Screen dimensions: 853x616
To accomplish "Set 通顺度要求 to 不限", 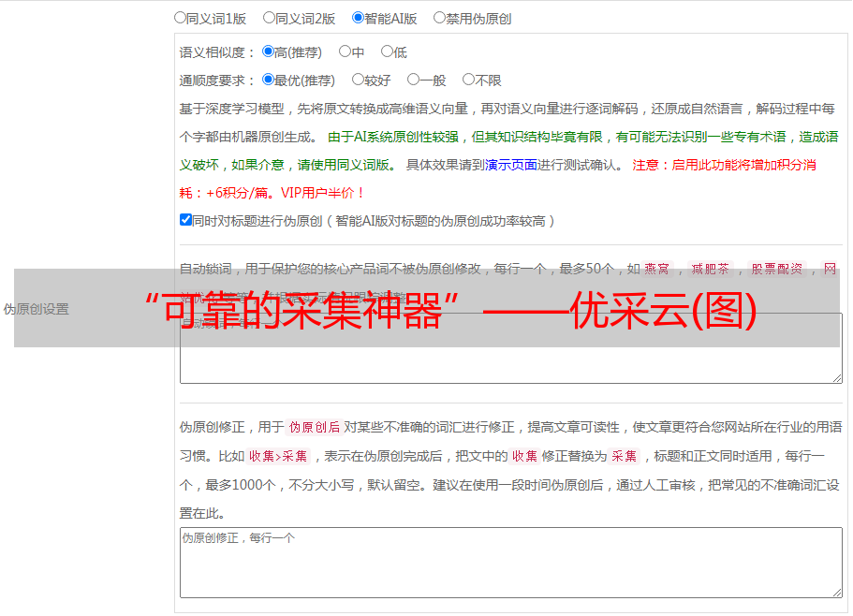I will coord(468,80).
